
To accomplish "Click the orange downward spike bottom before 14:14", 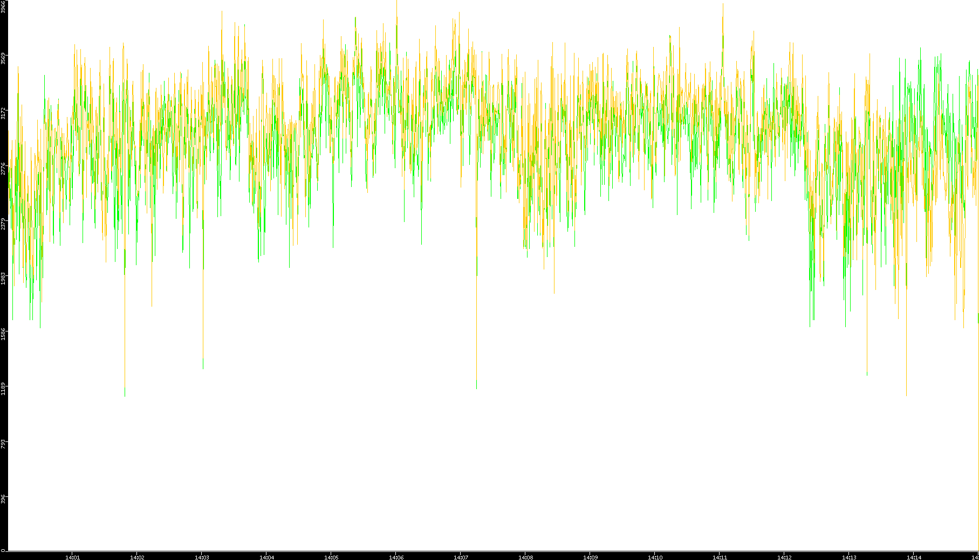I will pos(906,395).
